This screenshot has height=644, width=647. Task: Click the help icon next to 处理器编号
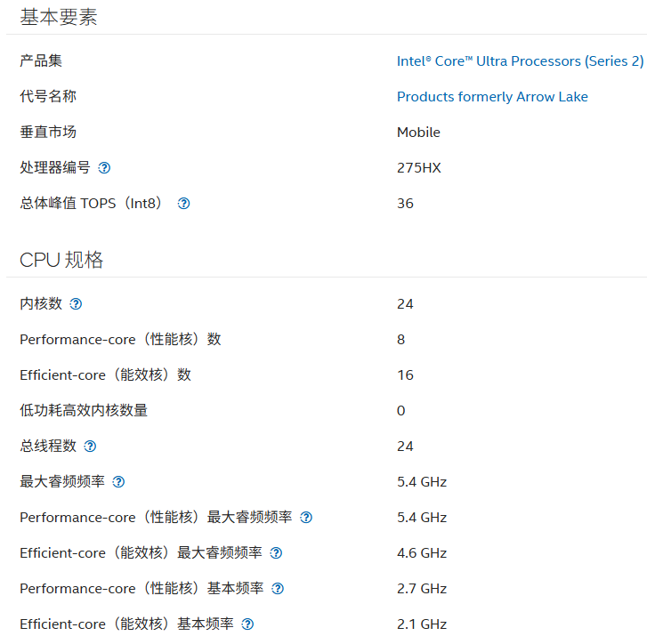(x=104, y=168)
